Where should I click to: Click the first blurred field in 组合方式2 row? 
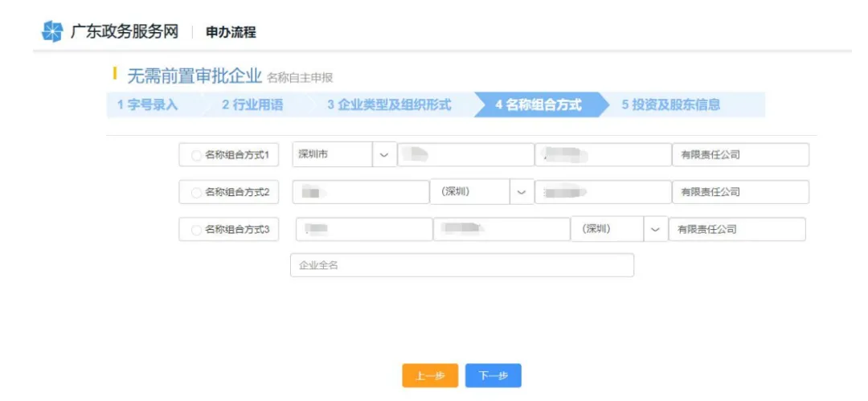point(361,192)
